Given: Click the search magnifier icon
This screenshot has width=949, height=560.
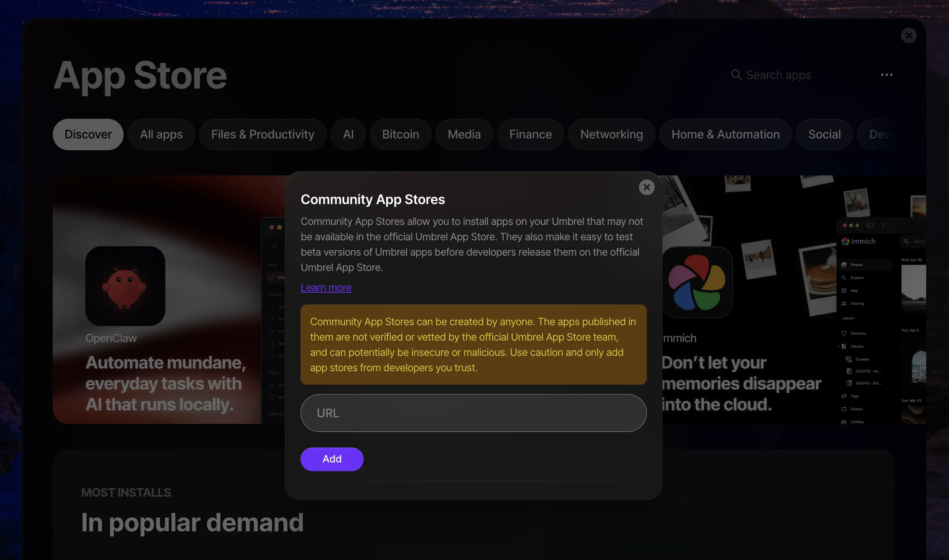Looking at the screenshot, I should tap(736, 75).
